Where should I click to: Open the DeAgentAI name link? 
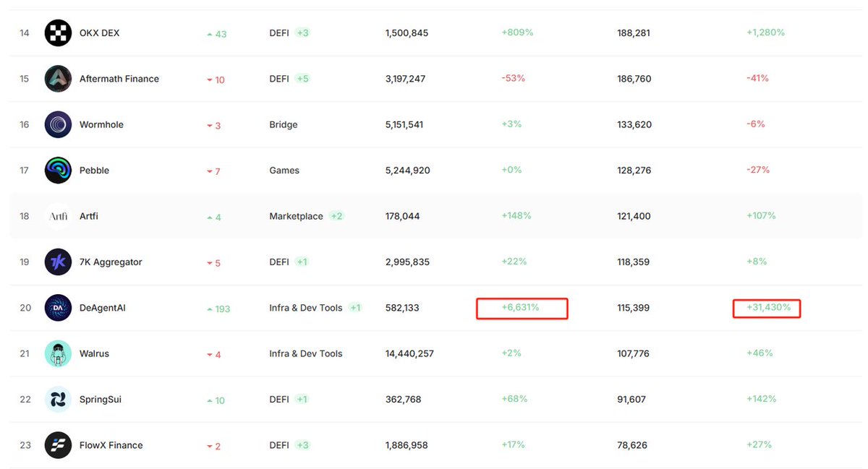click(103, 308)
